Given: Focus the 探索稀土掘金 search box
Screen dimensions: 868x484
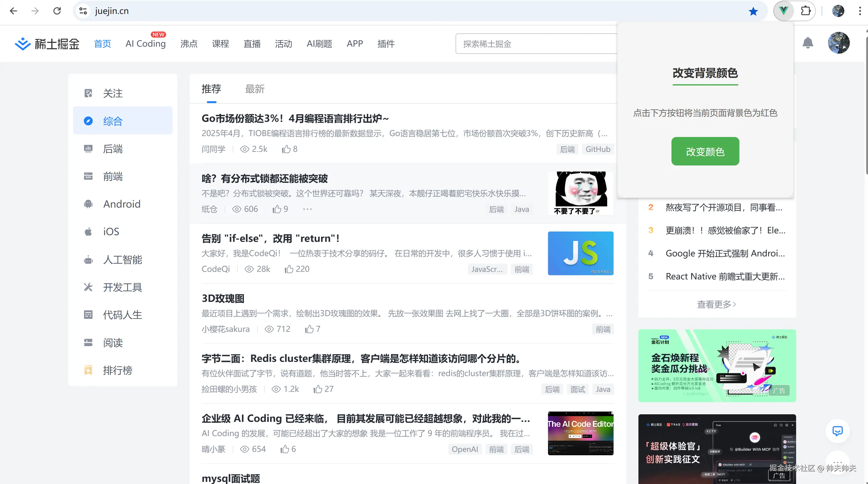Looking at the screenshot, I should tap(537, 44).
